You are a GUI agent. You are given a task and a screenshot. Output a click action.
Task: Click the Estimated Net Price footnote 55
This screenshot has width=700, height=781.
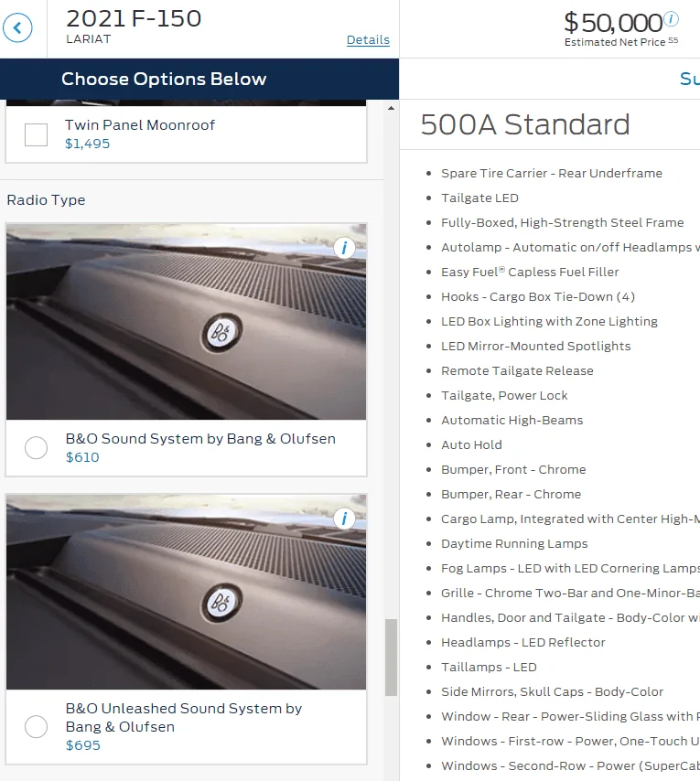click(673, 40)
